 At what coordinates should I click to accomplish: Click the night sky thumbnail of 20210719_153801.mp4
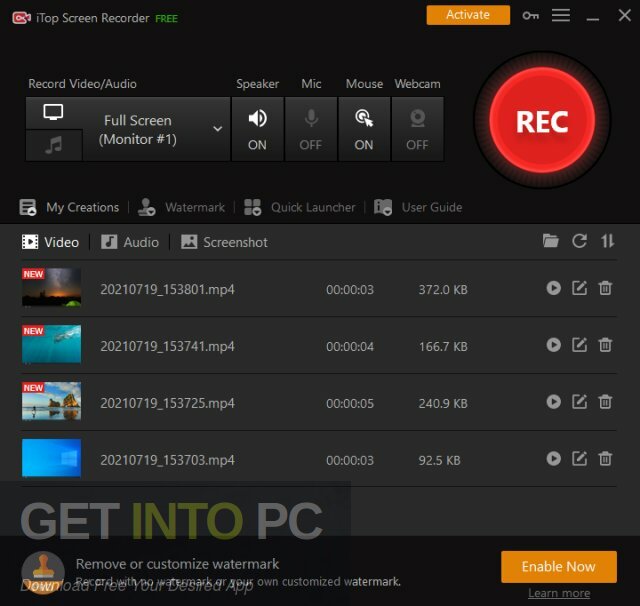point(51,287)
